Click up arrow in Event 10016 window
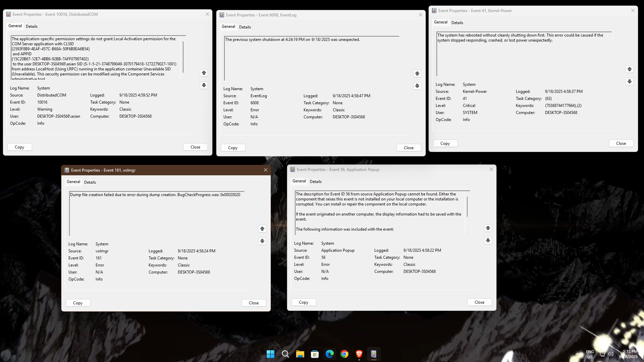The height and width of the screenshot is (362, 644). click(204, 73)
